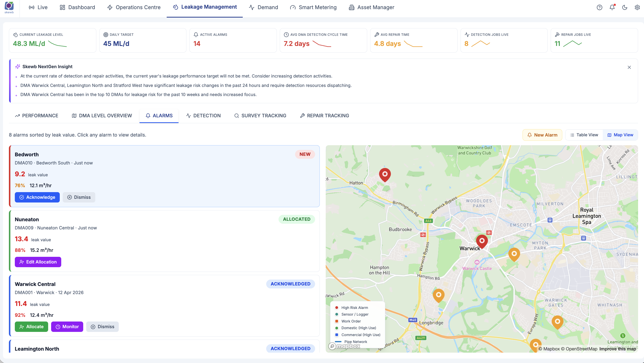The image size is (644, 363).
Task: Click Work Order legend swatch
Action: [x=337, y=321]
